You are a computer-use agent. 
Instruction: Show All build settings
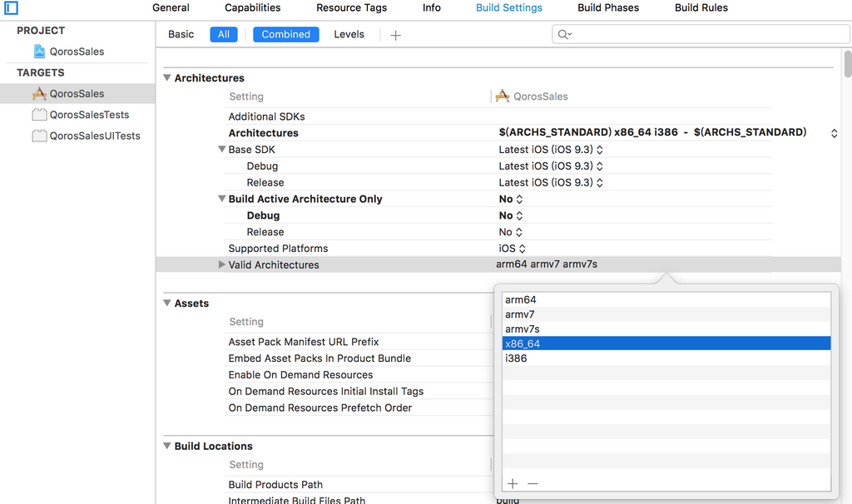224,34
